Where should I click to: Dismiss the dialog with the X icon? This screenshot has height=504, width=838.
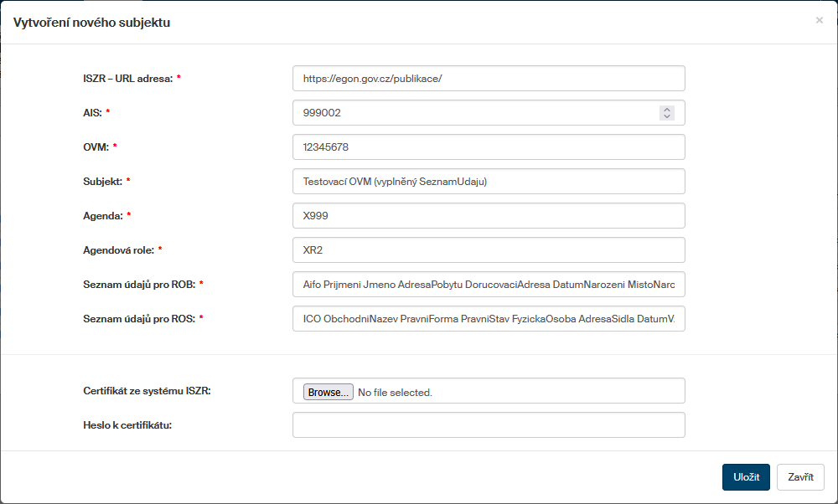click(819, 20)
